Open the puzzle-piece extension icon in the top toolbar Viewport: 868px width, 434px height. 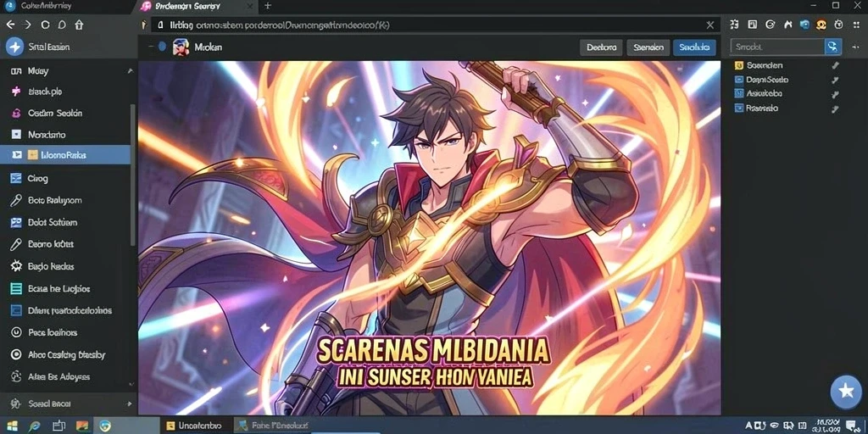pyautogui.click(x=734, y=25)
